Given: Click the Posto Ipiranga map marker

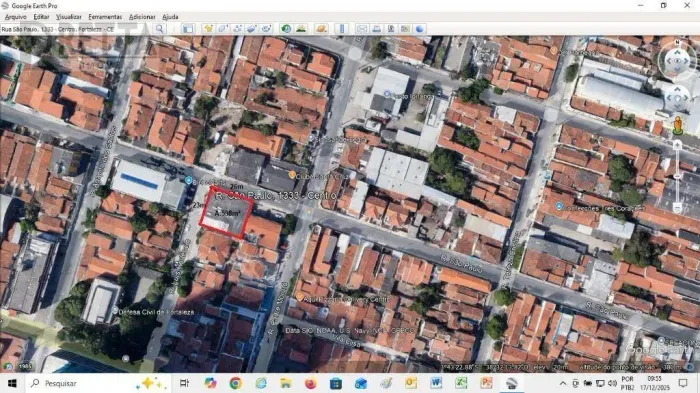Looking at the screenshot, I should point(387,95).
